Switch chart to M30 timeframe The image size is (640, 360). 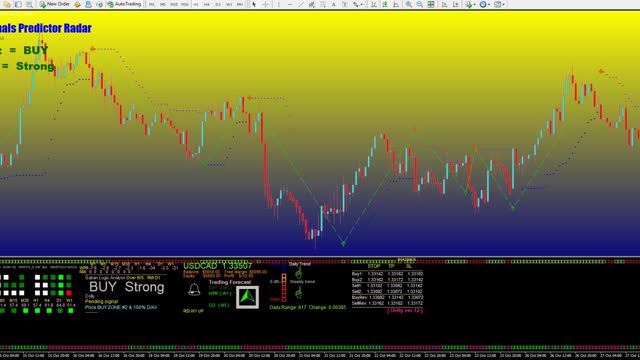pyautogui.click(x=184, y=4)
